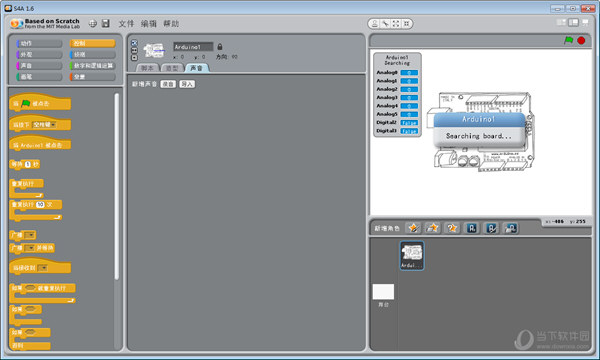The width and height of the screenshot is (600, 360).
Task: Click the Digital3 sensor readout value
Action: point(409,131)
